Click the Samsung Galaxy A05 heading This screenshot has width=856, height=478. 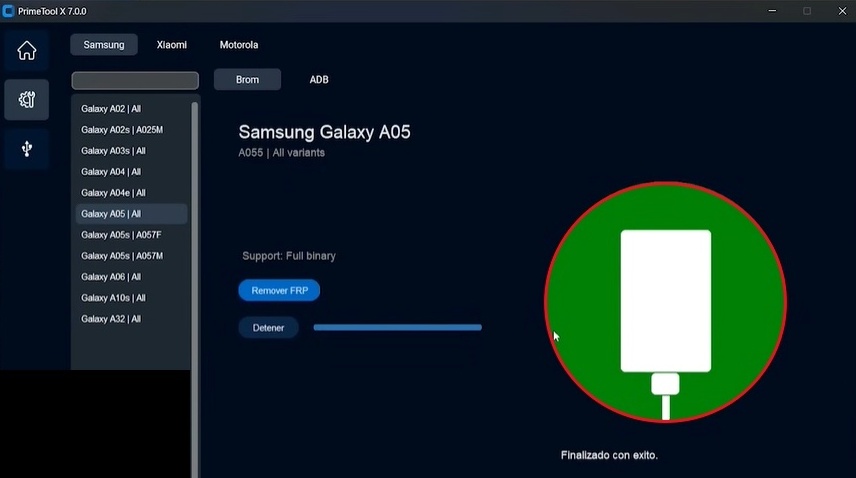(324, 132)
